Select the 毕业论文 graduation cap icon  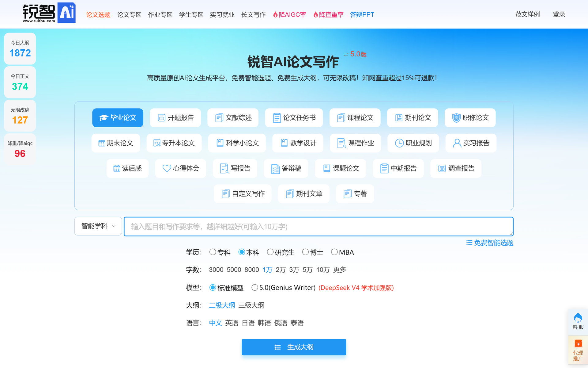click(x=104, y=118)
